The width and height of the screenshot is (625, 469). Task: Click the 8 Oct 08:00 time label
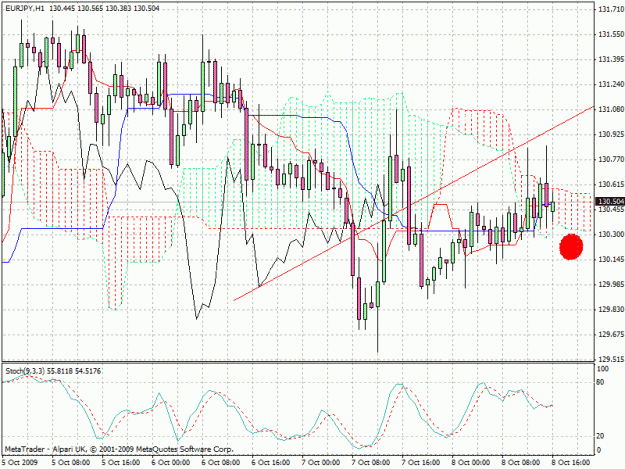point(521,462)
